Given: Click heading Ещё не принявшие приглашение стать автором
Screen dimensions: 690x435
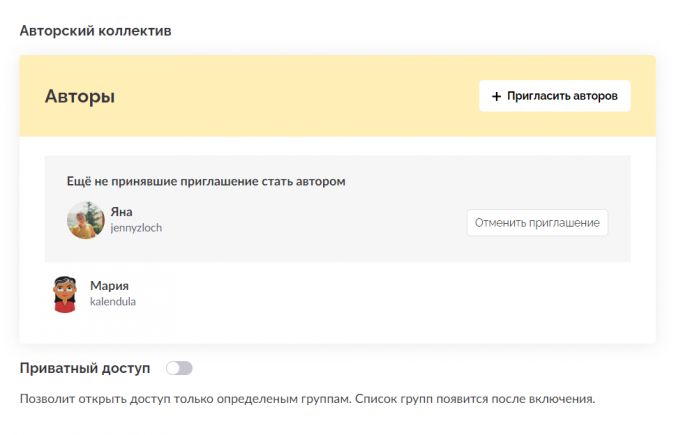Looking at the screenshot, I should pos(206,182).
